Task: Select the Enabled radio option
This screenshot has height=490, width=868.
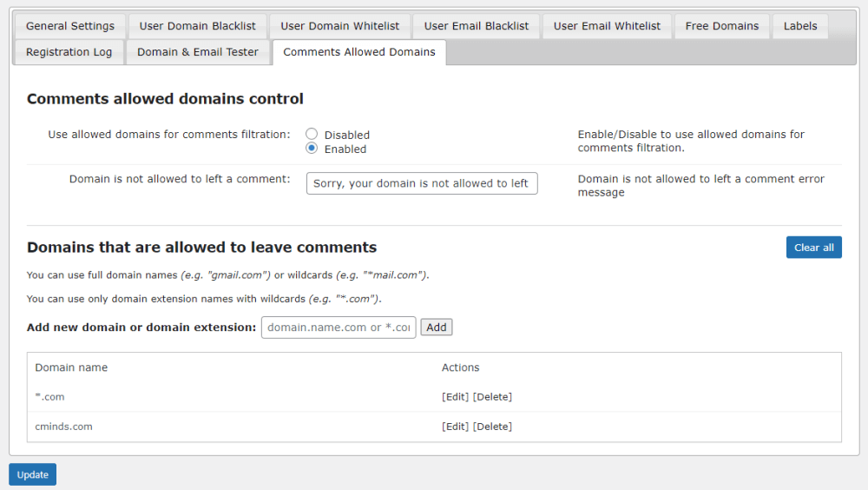Action: point(312,149)
